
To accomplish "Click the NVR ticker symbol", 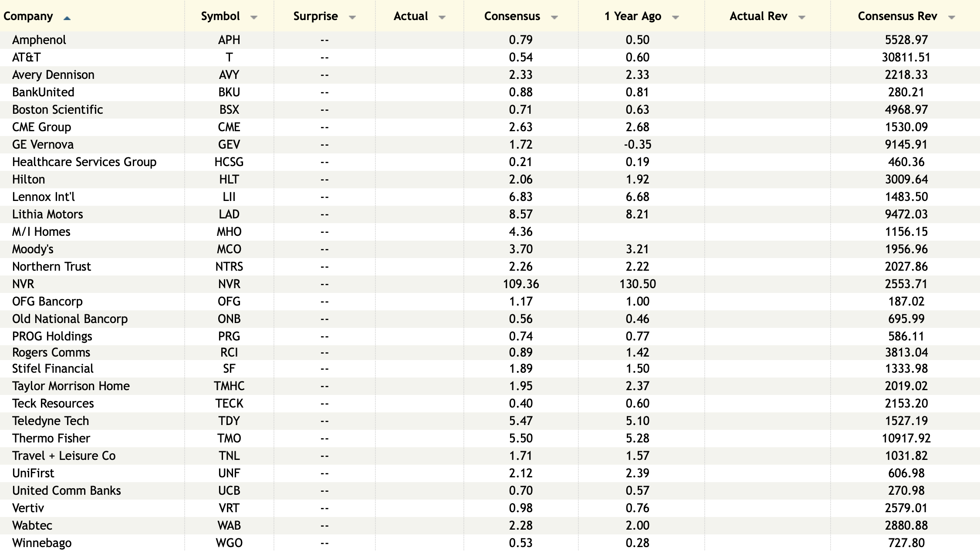I will click(x=229, y=284).
